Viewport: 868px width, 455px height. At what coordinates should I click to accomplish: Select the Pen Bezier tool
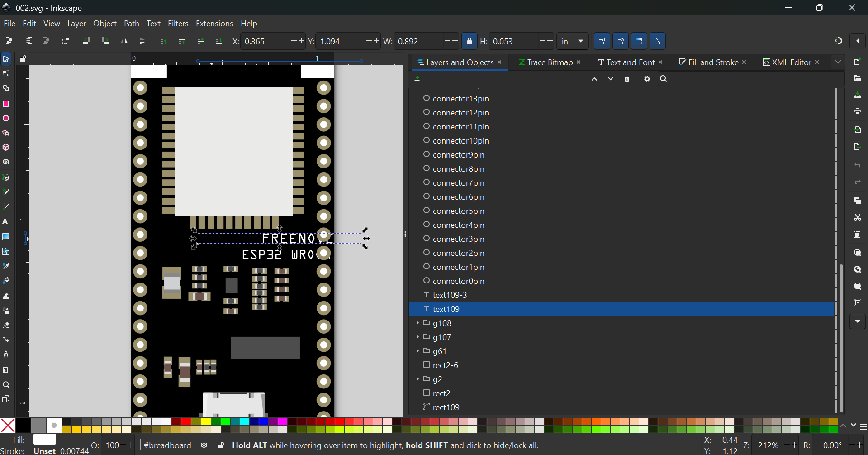6,178
